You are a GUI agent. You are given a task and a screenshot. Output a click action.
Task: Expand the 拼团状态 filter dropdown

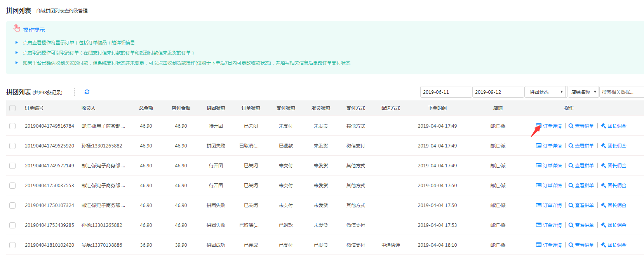click(x=545, y=92)
